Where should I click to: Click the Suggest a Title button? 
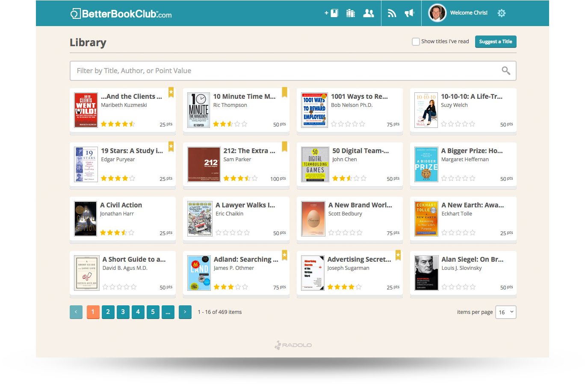coord(495,41)
